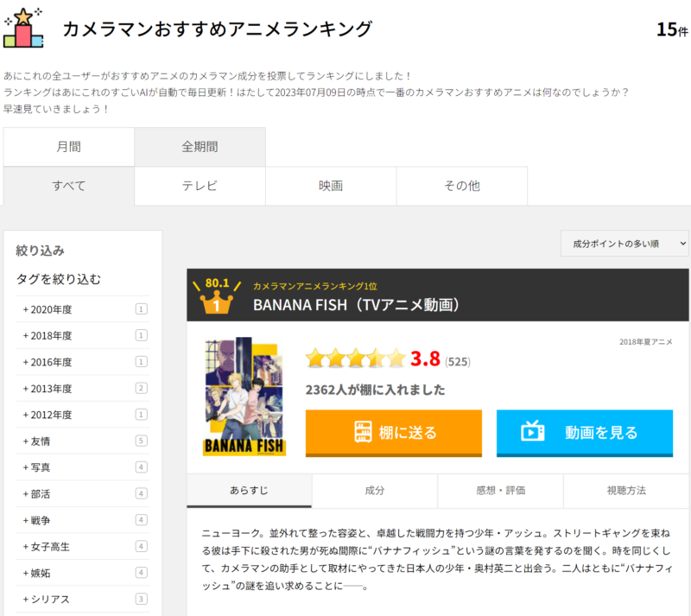Click the ranking podium star icon
The width and height of the screenshot is (691, 616).
[x=23, y=28]
